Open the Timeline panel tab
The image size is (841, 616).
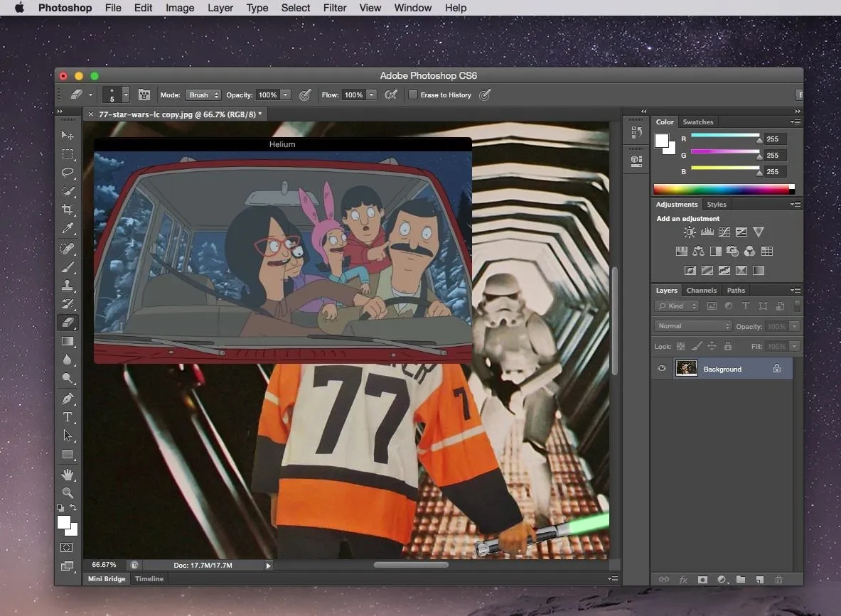pyautogui.click(x=149, y=579)
